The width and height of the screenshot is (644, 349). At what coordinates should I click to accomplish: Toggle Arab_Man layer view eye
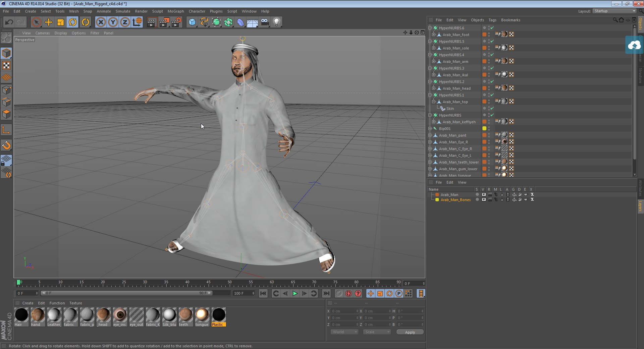[484, 194]
